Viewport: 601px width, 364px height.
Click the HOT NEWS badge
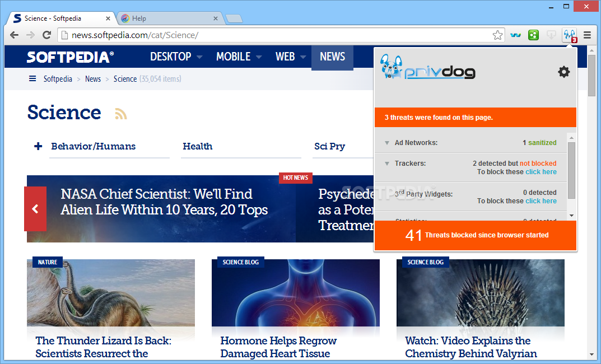click(x=296, y=178)
